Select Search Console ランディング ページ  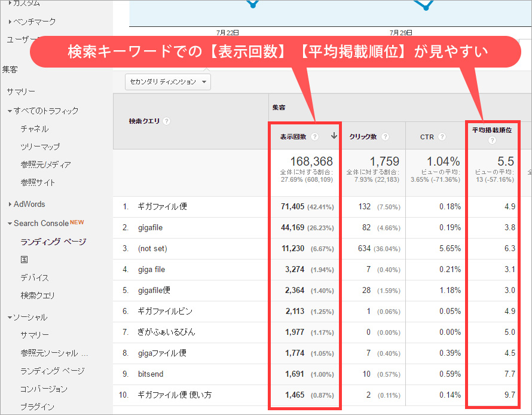pyautogui.click(x=53, y=242)
